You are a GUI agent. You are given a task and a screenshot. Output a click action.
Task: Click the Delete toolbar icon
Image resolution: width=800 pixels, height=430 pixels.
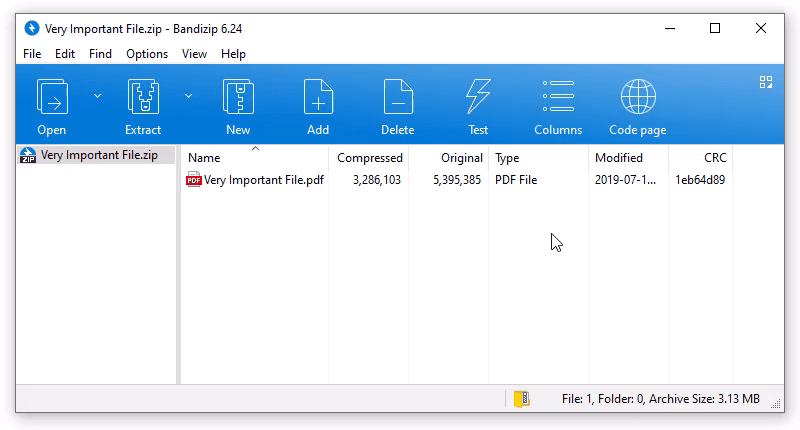click(x=397, y=98)
